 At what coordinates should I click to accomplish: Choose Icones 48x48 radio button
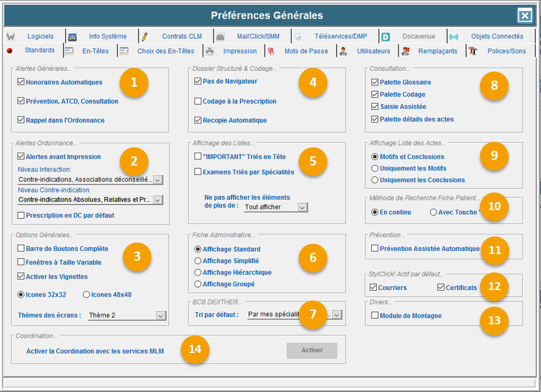pos(86,294)
